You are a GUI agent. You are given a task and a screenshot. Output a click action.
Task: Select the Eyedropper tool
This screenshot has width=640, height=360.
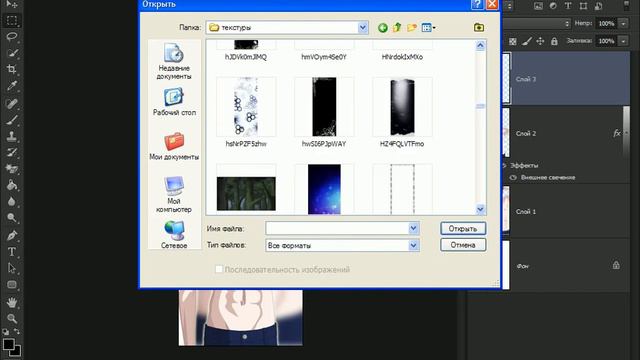pos(12,86)
